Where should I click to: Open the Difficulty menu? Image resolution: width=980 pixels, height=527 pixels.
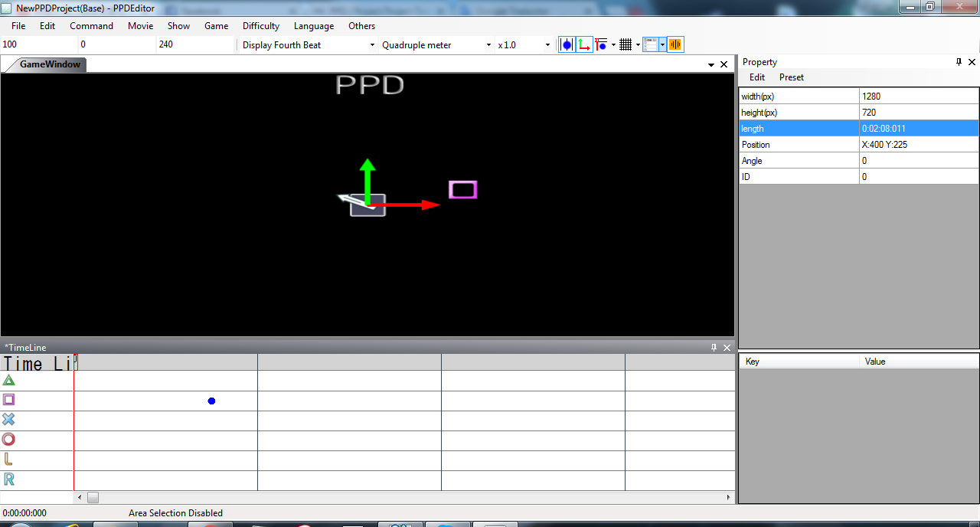(x=261, y=26)
